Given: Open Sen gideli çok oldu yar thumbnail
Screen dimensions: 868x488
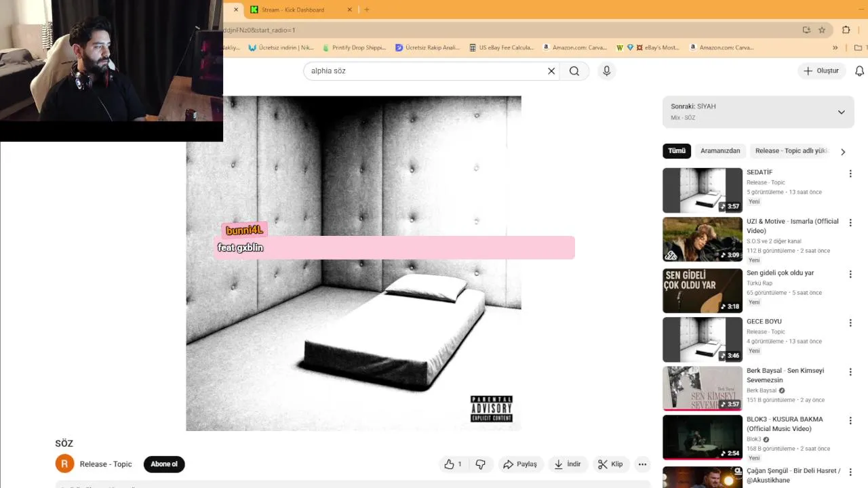Looking at the screenshot, I should (x=702, y=291).
